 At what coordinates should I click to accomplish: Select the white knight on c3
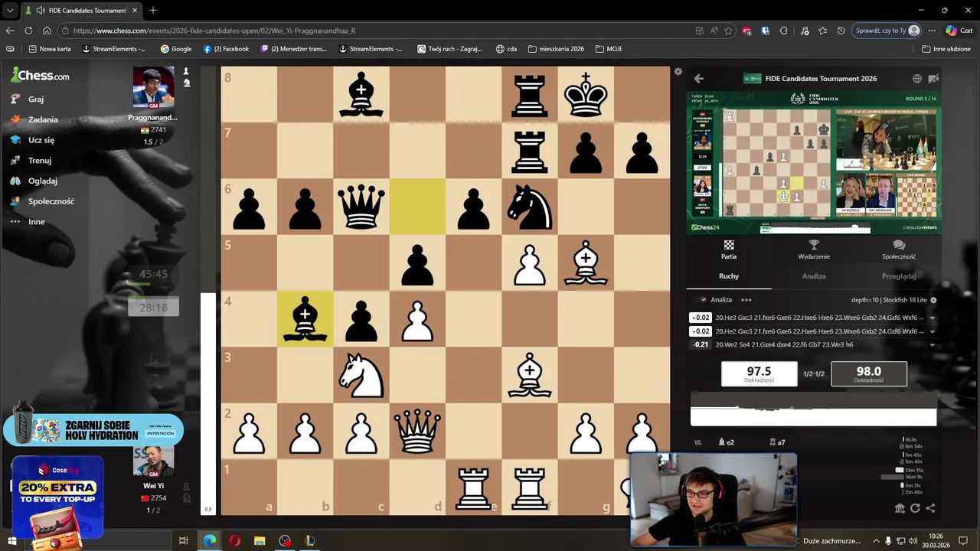point(361,375)
